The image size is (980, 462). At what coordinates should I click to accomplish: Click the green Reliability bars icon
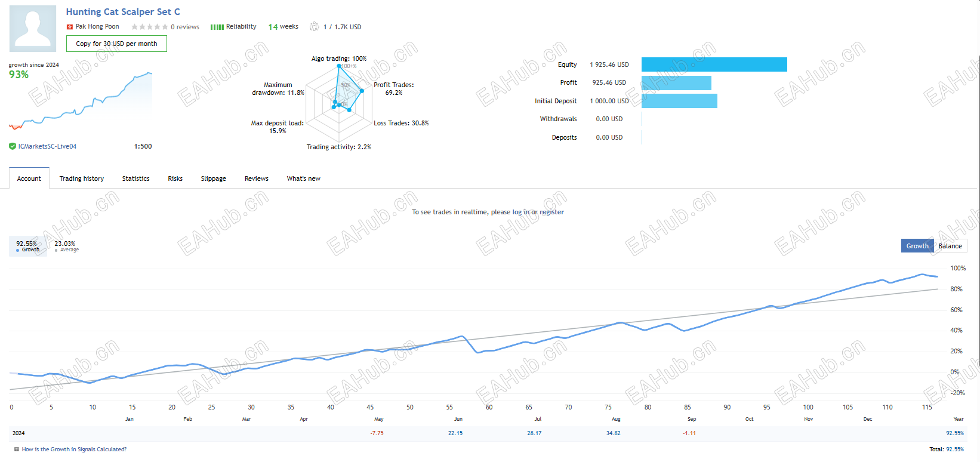[217, 27]
